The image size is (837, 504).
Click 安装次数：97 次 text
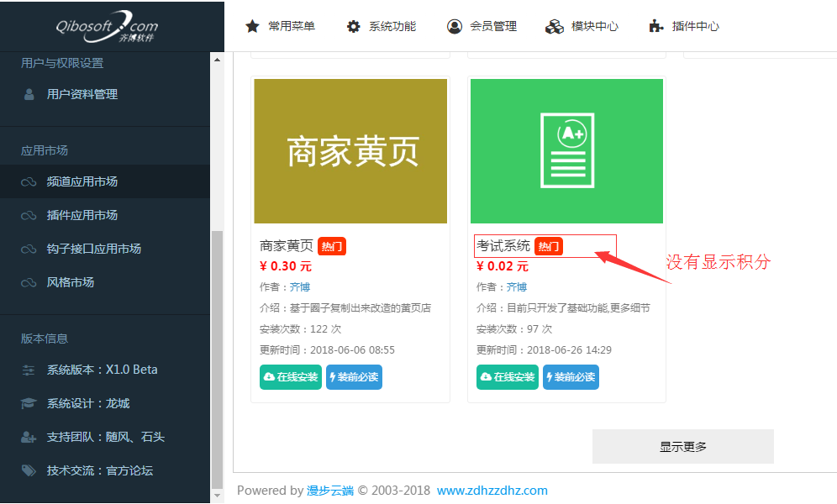pos(514,329)
